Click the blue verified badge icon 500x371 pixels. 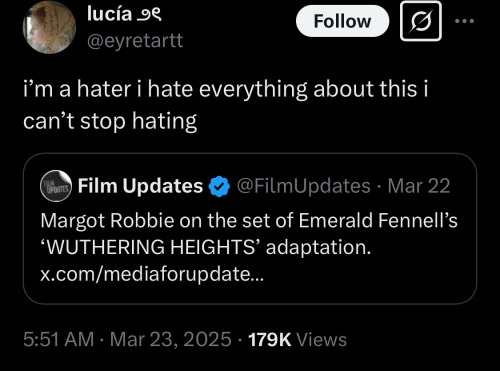click(219, 186)
